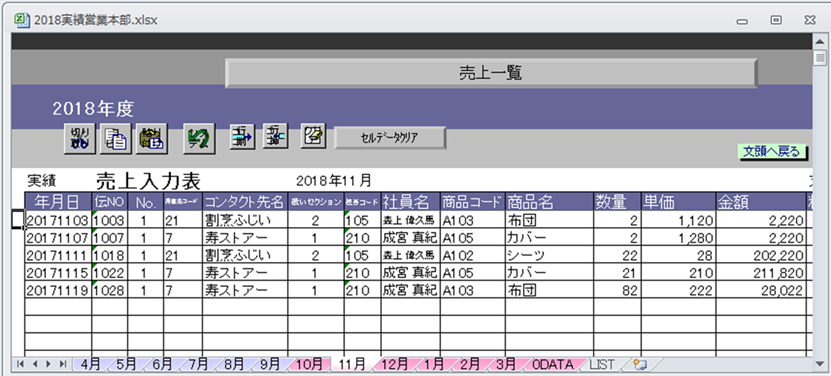The height and width of the screenshot is (376, 831).
Task: Select unit price cell 1,280
Action: 678,237
